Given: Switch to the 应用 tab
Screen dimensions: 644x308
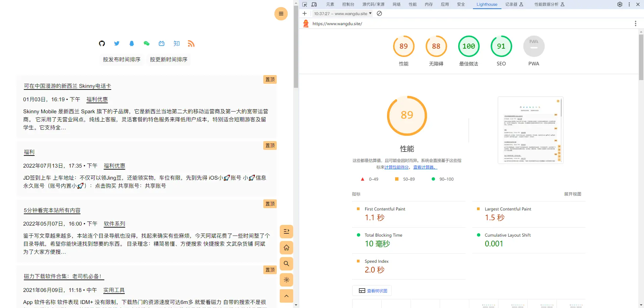Looking at the screenshot, I should [x=445, y=4].
